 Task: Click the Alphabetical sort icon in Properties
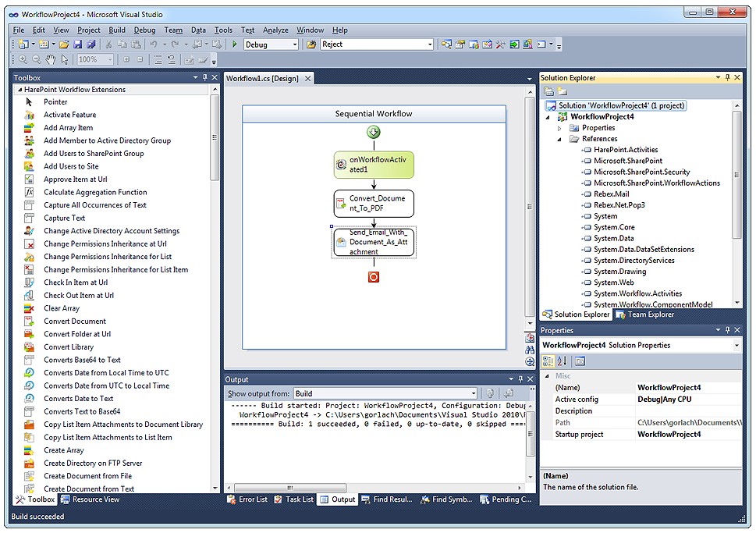tap(562, 361)
